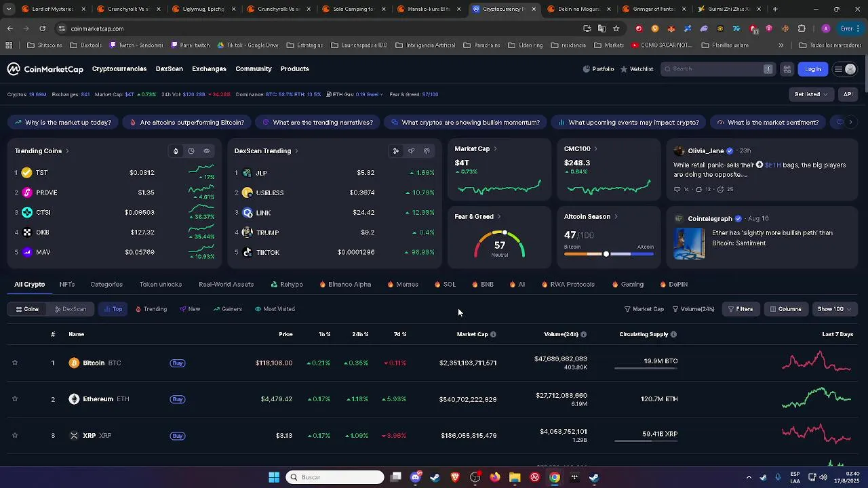Show trending coins with flame icon
Viewport: 868px width, 488px height.
pos(176,151)
